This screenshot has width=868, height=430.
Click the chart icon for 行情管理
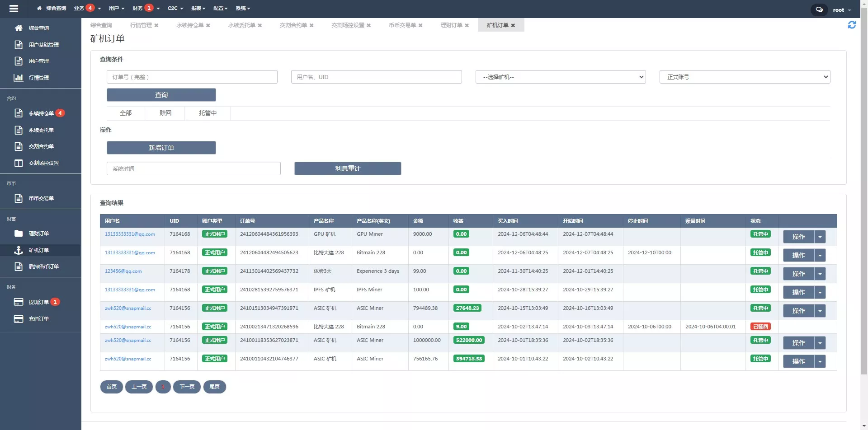pos(19,78)
